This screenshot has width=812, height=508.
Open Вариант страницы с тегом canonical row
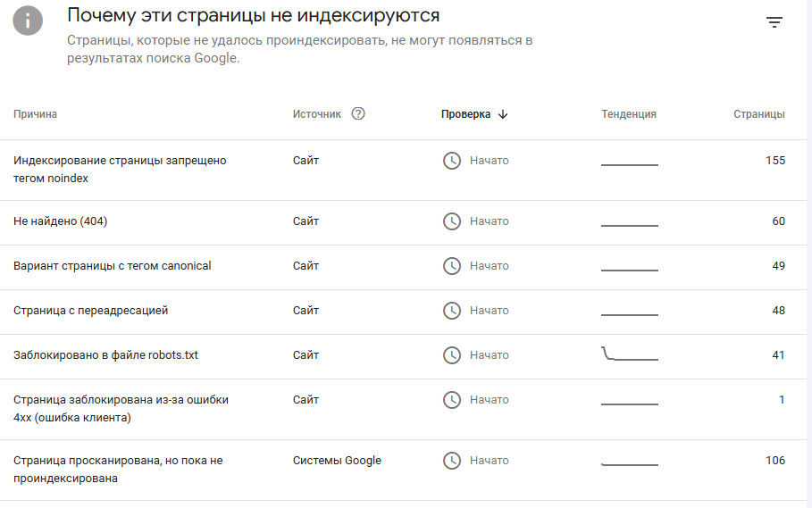coord(404,268)
